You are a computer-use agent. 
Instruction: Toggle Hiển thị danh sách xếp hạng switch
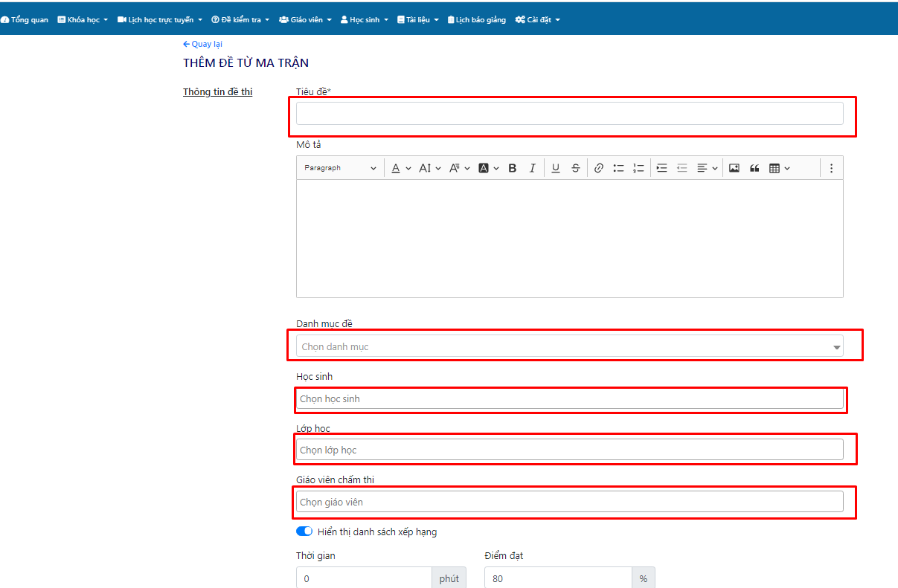coord(304,532)
